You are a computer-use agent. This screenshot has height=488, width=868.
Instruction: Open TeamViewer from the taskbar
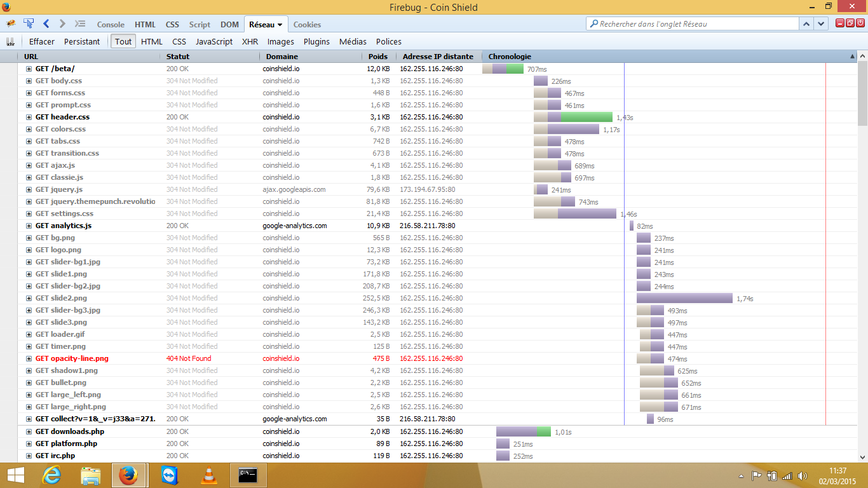point(170,475)
